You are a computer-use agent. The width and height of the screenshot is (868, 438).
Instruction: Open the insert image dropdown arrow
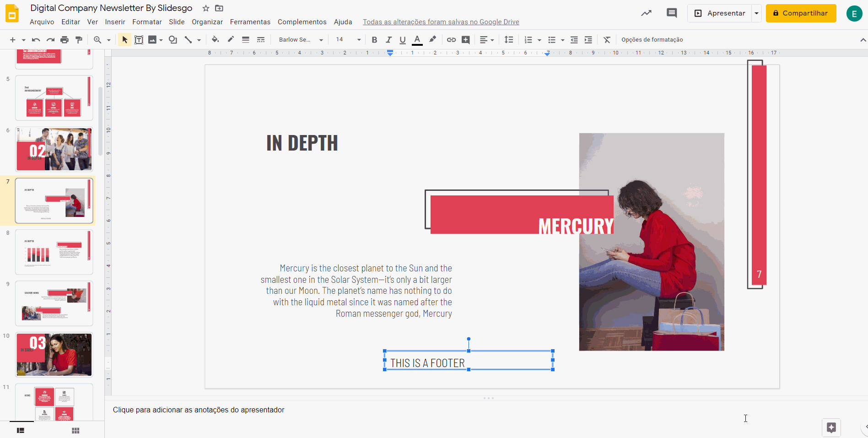coord(161,40)
